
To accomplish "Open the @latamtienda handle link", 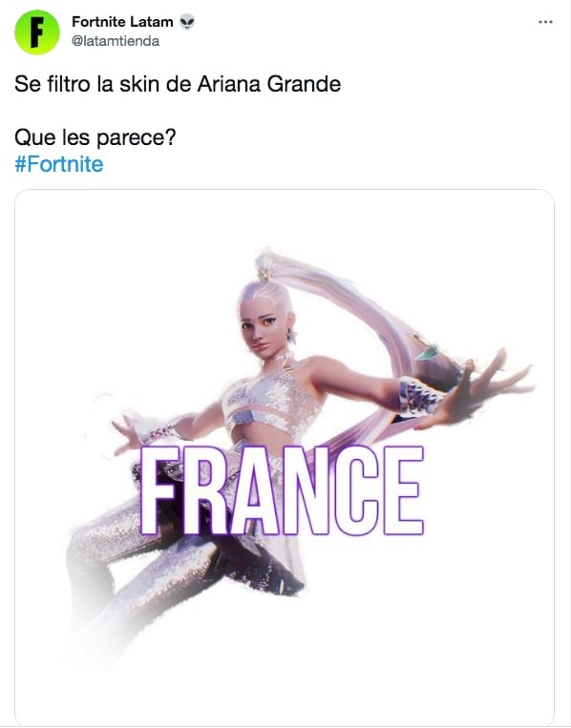I will (x=116, y=41).
